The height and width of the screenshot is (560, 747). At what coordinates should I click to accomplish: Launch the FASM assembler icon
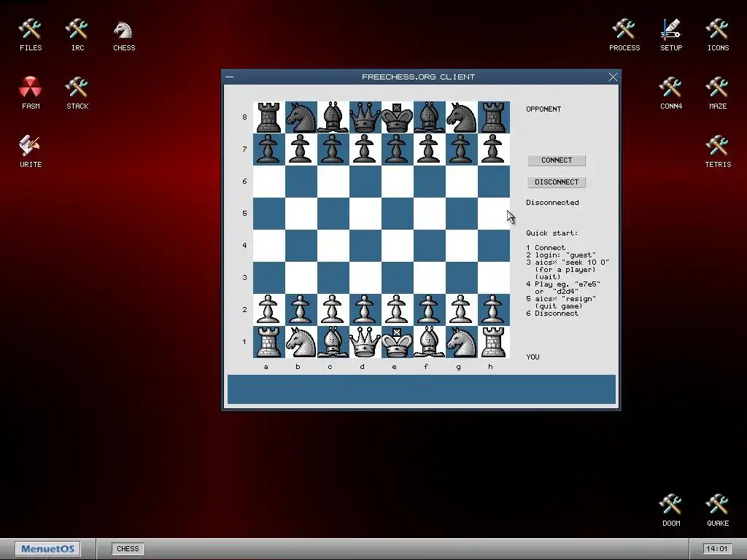31,93
